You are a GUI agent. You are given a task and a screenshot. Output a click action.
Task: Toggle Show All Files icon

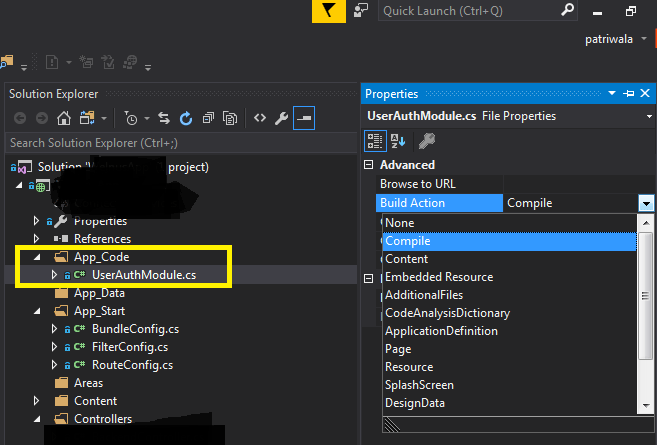point(230,119)
